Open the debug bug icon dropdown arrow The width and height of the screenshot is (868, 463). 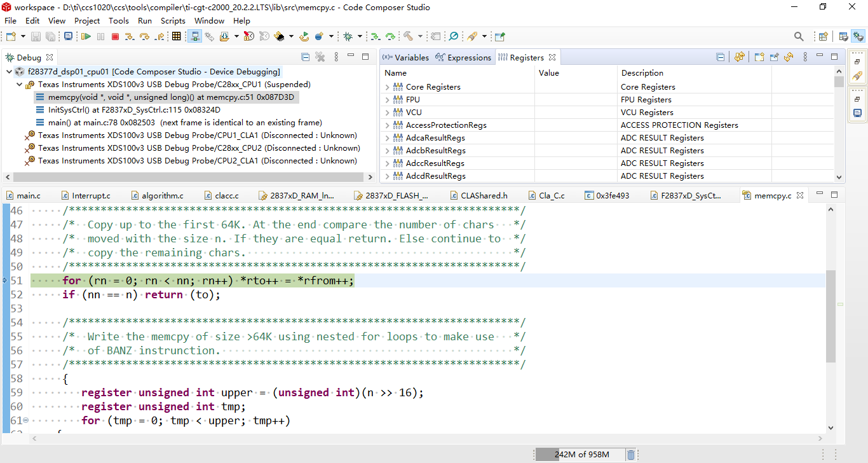360,37
